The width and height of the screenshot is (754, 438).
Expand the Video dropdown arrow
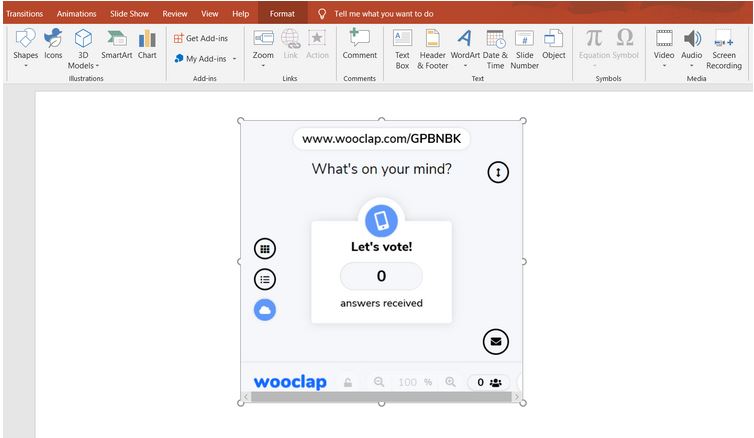[x=664, y=65]
